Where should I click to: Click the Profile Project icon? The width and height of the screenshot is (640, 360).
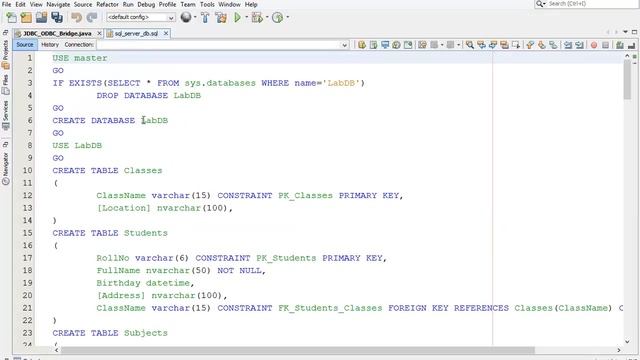pos(278,18)
